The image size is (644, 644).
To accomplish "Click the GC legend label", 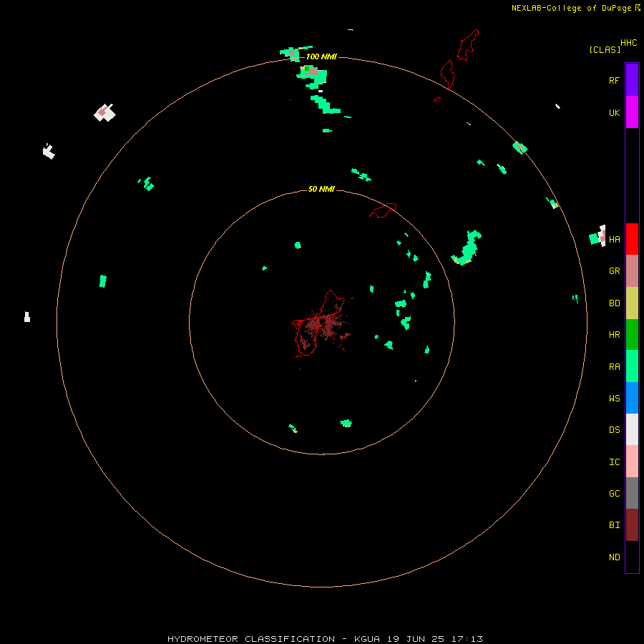I will coord(614,493).
